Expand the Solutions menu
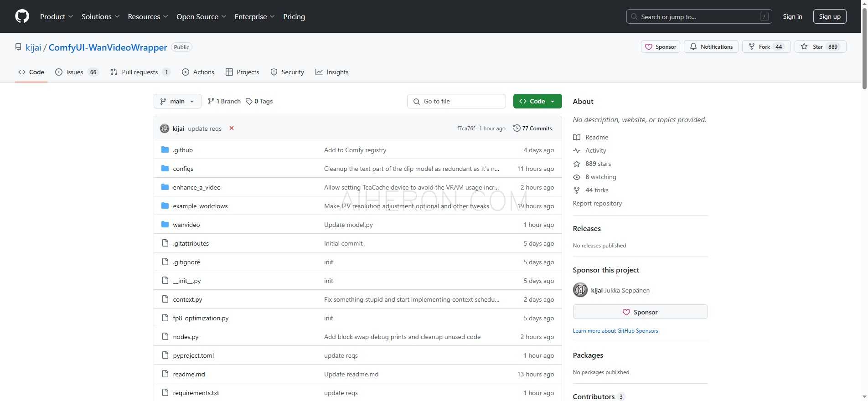 (100, 16)
